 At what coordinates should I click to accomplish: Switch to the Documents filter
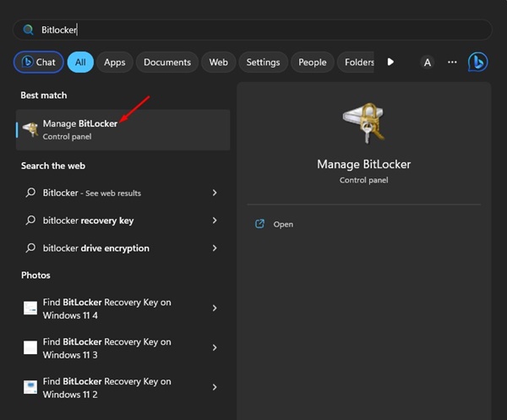click(167, 62)
